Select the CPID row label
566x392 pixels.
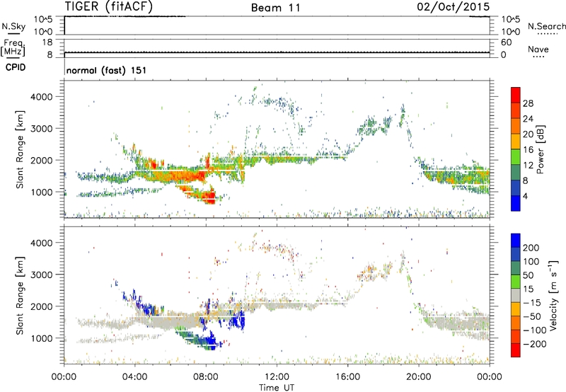(16, 67)
